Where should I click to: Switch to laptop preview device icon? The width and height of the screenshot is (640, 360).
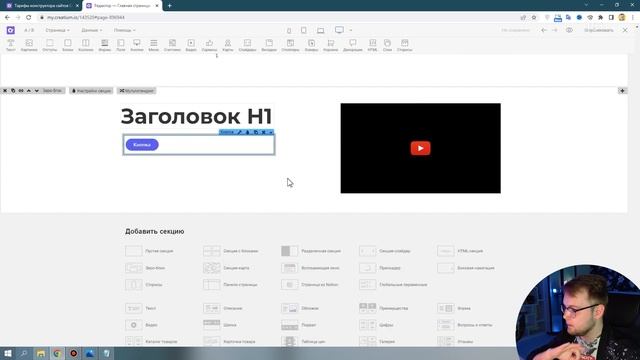[x=321, y=31]
